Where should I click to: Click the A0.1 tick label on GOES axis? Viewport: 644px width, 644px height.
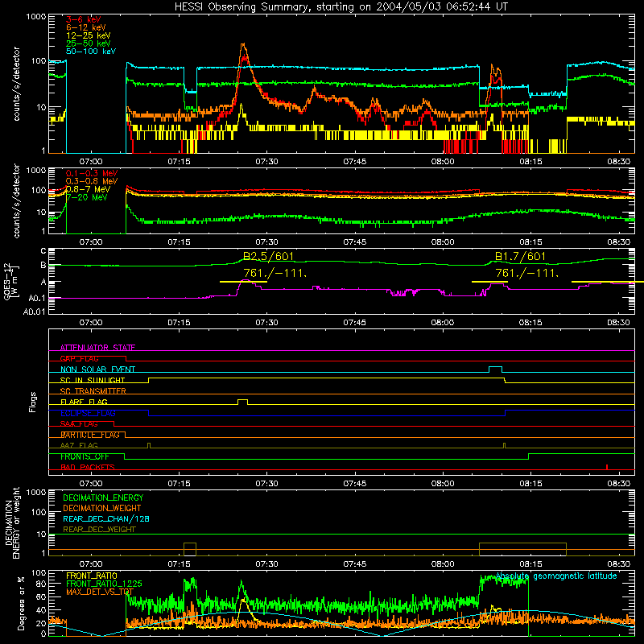(x=36, y=299)
